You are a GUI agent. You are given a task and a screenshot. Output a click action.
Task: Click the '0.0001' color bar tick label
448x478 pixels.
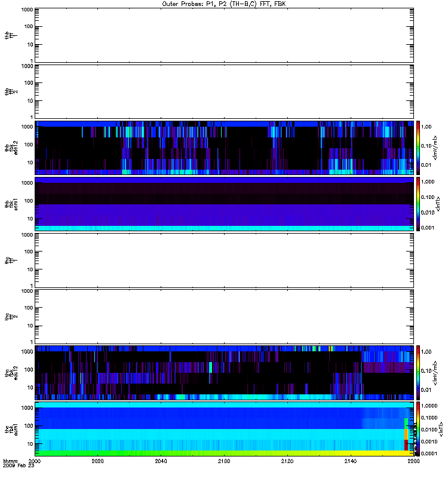pyautogui.click(x=429, y=454)
